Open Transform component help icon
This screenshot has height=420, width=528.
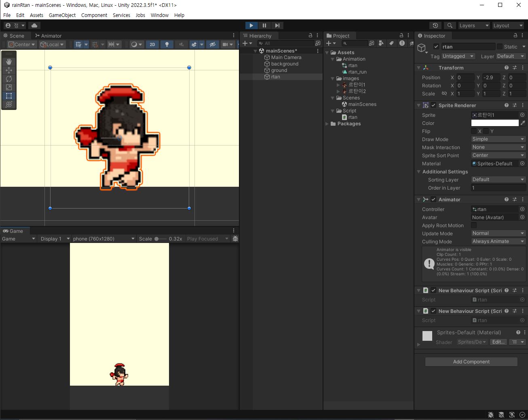507,68
